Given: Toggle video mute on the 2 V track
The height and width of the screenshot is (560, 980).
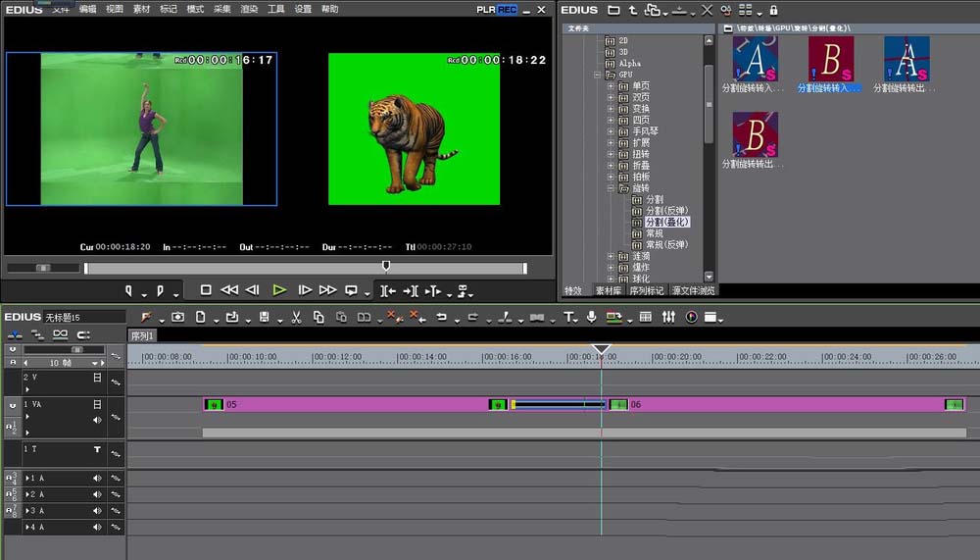Looking at the screenshot, I should point(97,377).
